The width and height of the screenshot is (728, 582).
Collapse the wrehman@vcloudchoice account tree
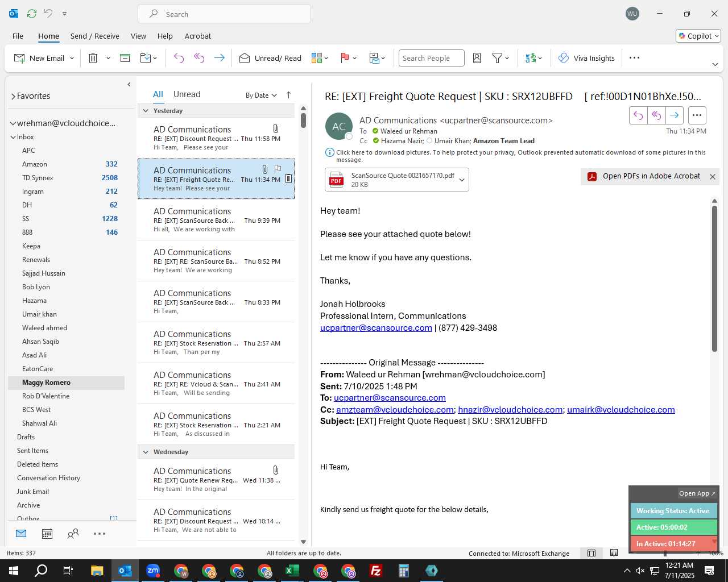tap(13, 123)
